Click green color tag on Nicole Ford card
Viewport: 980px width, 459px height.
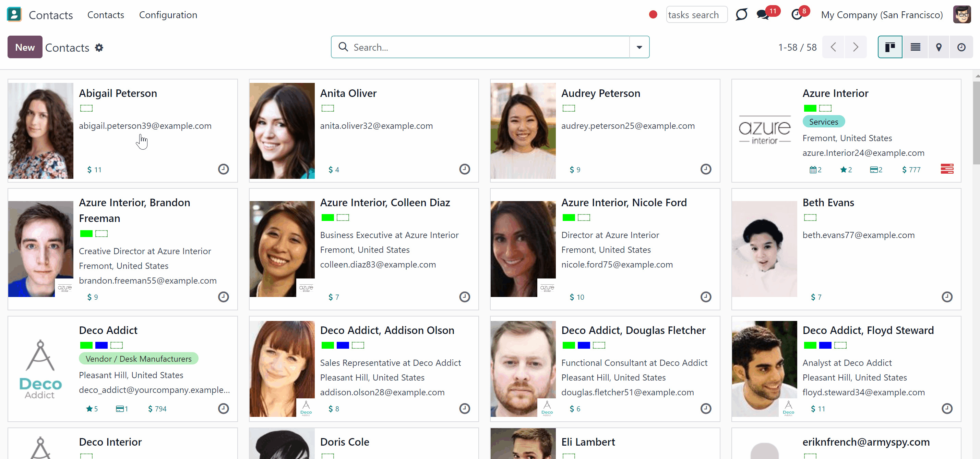tap(569, 218)
